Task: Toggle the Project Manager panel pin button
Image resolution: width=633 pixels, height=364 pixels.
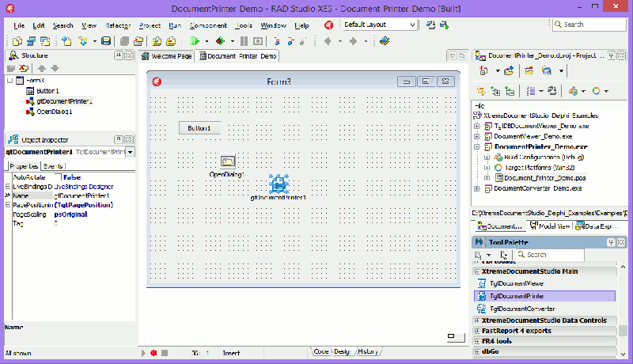Action: pos(611,55)
